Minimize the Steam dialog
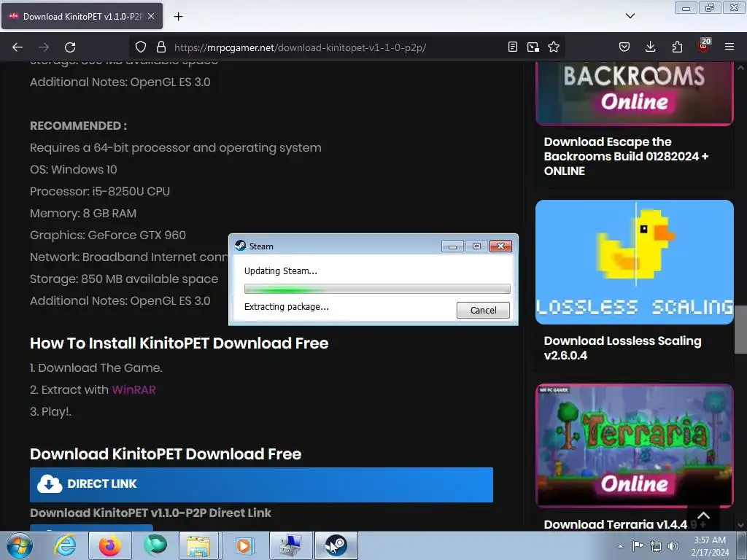The image size is (747, 560). [452, 246]
